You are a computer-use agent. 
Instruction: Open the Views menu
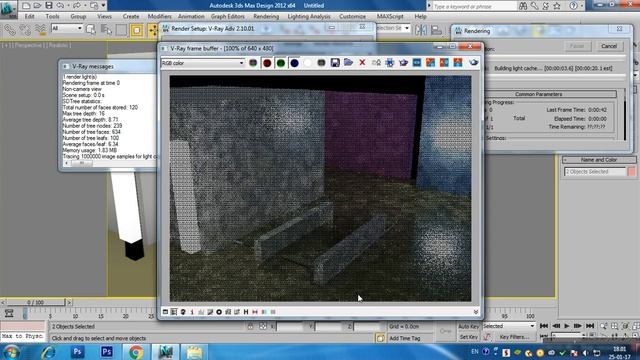coord(104,16)
